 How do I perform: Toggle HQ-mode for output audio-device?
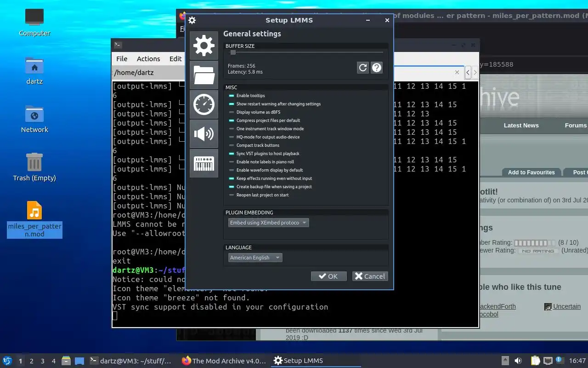[x=264, y=137]
